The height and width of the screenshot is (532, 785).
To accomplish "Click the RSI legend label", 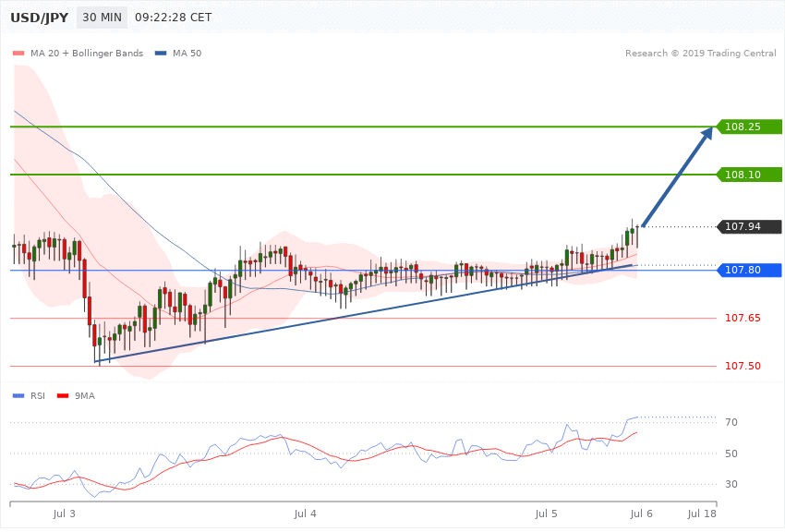I will tap(38, 396).
